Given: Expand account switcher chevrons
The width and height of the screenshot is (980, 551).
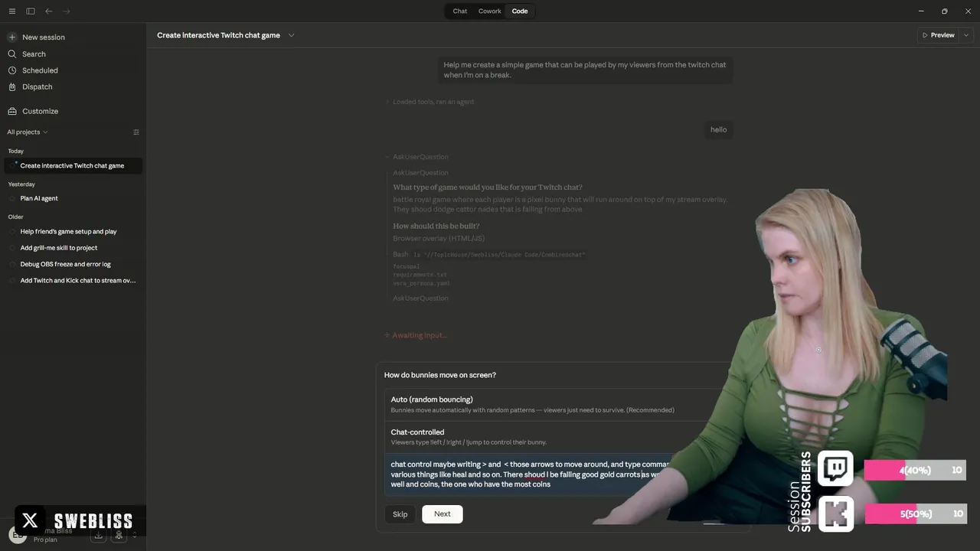Looking at the screenshot, I should pos(135,536).
